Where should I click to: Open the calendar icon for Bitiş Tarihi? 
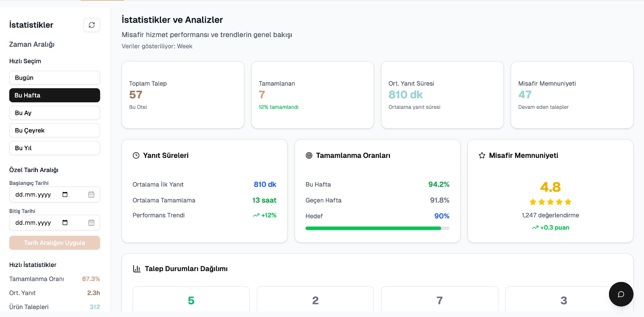[91, 223]
